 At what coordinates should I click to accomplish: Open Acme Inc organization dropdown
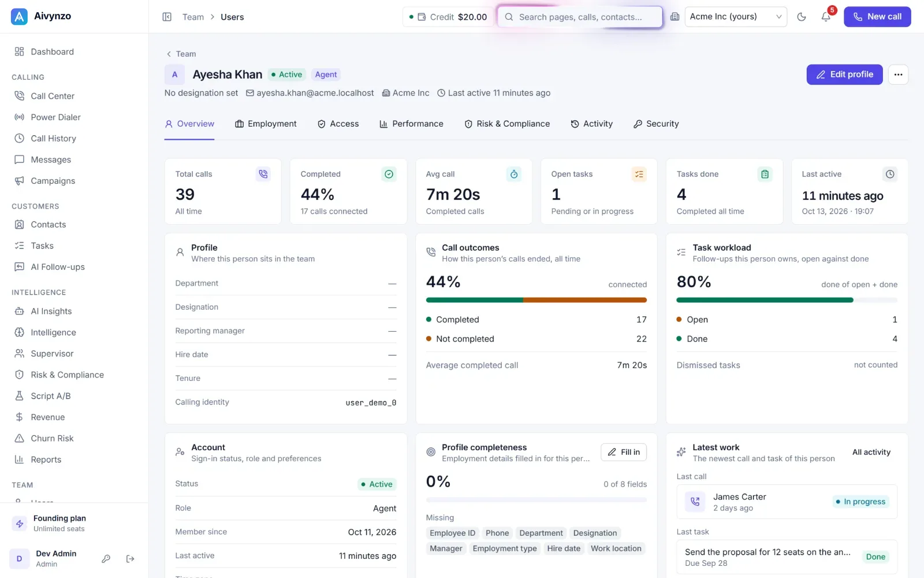click(736, 17)
